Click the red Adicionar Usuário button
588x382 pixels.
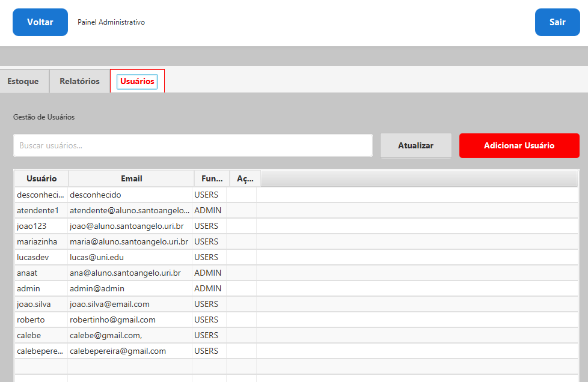click(x=519, y=145)
